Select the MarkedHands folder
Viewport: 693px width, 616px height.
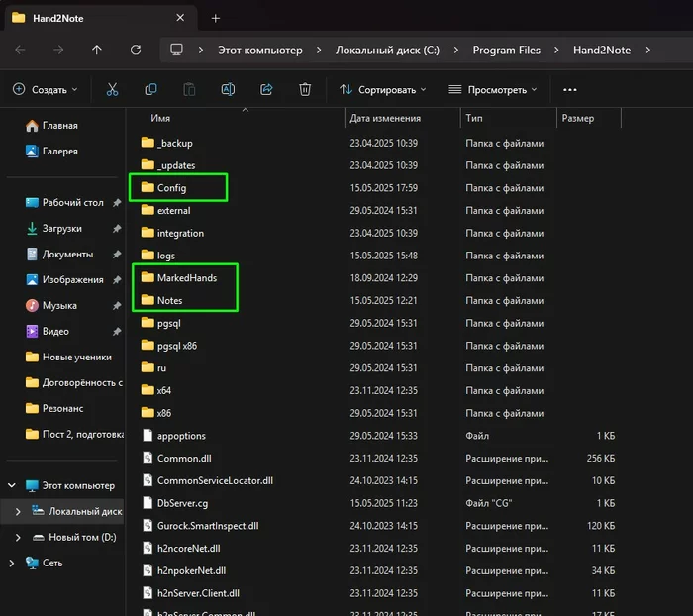pos(187,278)
